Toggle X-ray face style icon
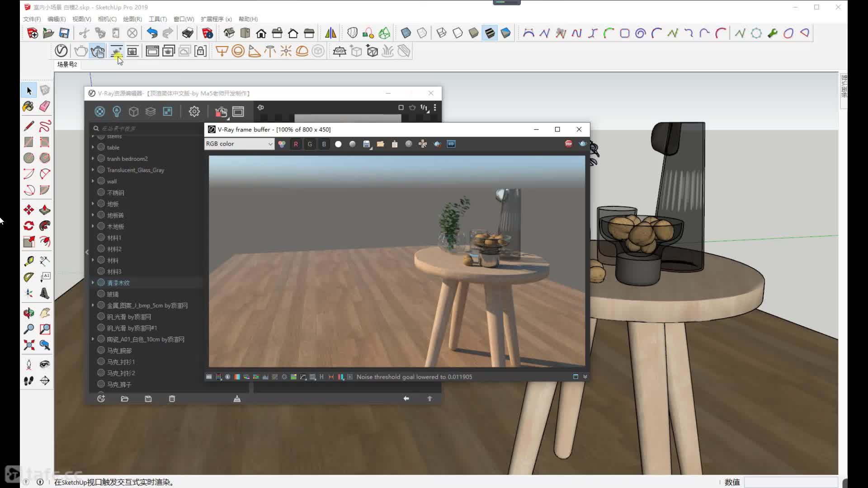 [x=406, y=33]
